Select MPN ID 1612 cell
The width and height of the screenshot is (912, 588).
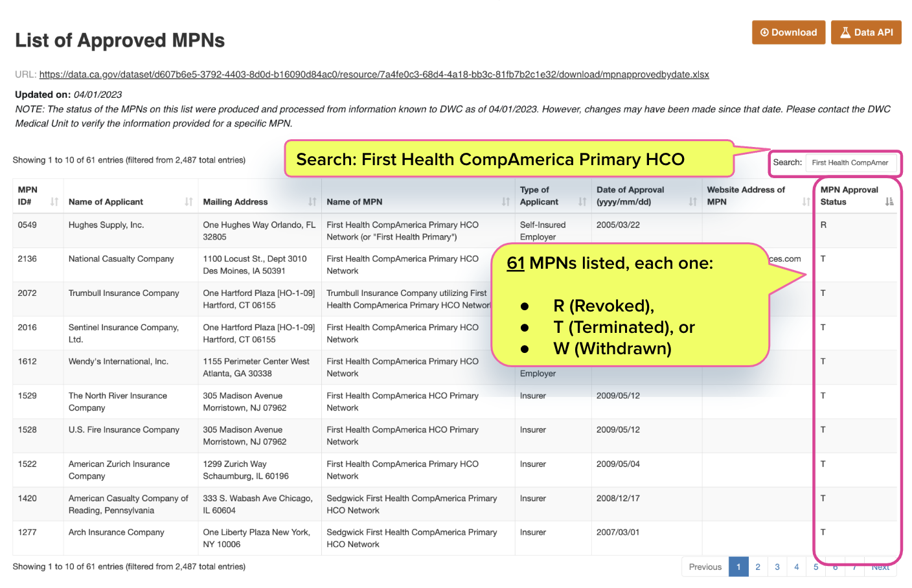[38, 367]
